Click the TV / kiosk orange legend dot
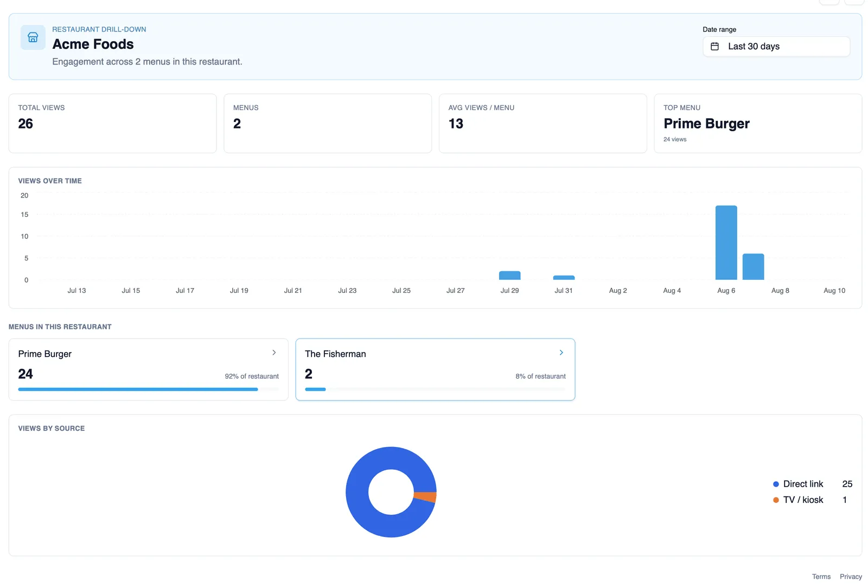868x588 pixels. (x=776, y=500)
